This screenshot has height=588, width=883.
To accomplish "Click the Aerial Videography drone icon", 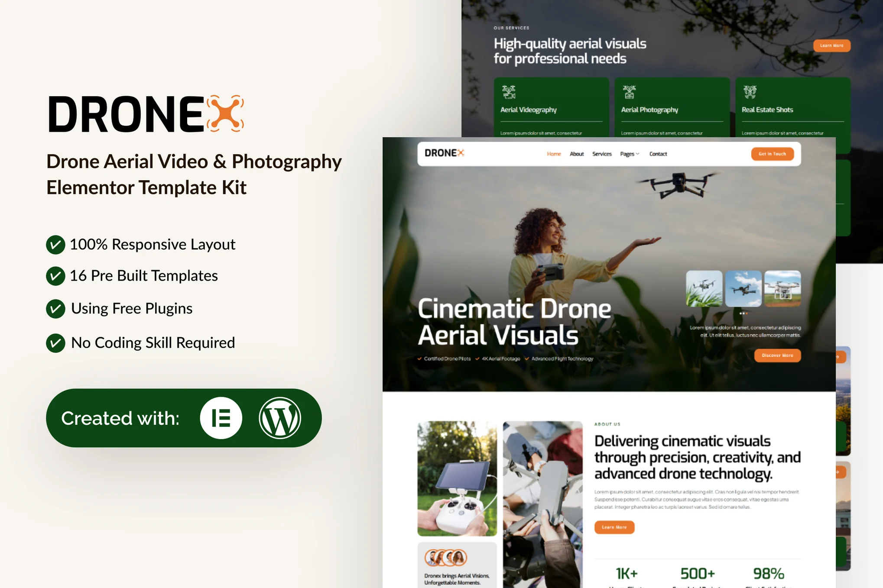I will [x=509, y=92].
